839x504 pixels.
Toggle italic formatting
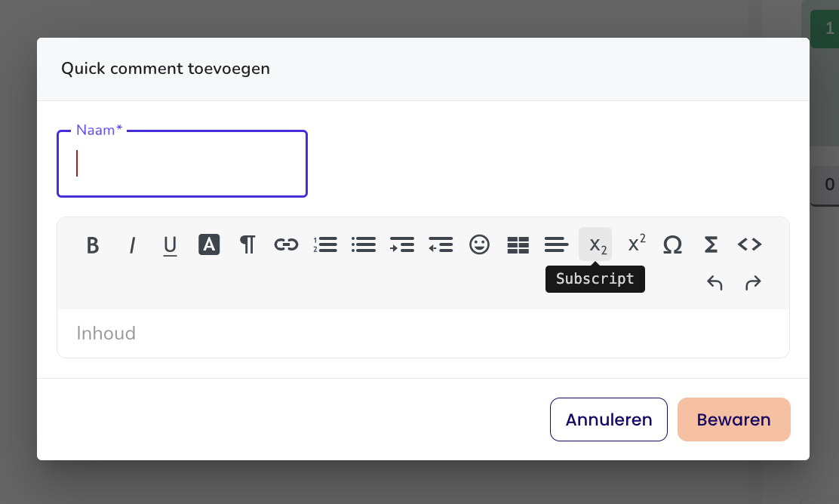click(x=131, y=244)
